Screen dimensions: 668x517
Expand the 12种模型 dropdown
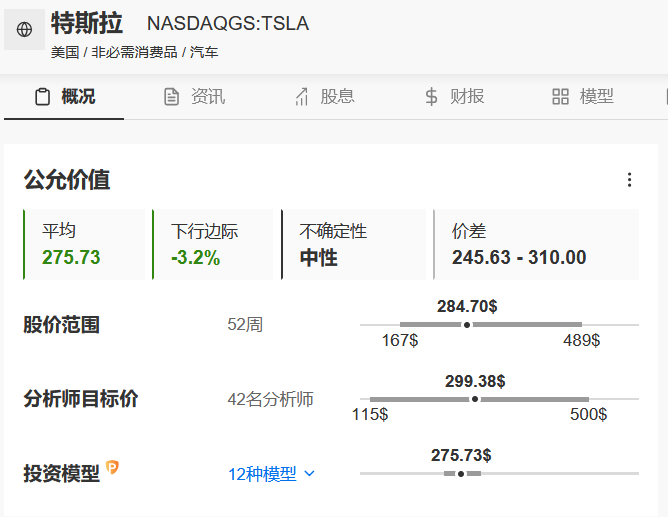pyautogui.click(x=262, y=474)
